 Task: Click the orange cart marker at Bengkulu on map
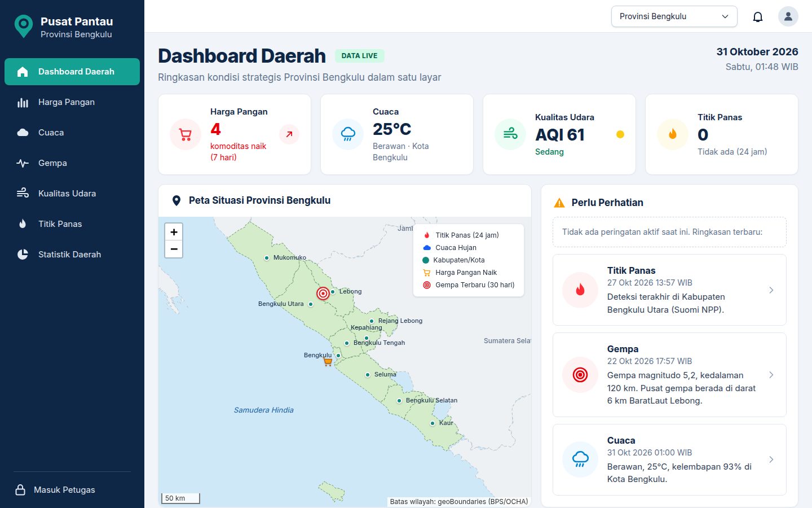[x=328, y=362]
